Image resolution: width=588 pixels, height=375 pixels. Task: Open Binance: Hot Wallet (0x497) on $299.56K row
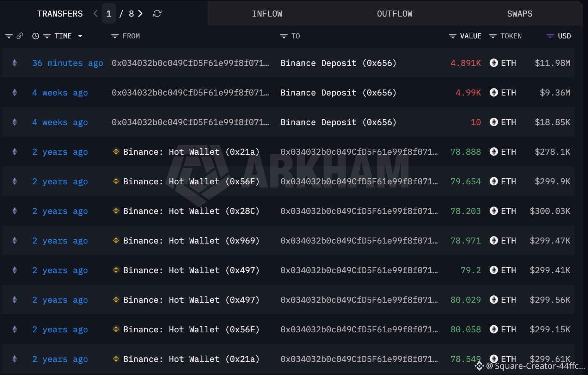pyautogui.click(x=191, y=300)
